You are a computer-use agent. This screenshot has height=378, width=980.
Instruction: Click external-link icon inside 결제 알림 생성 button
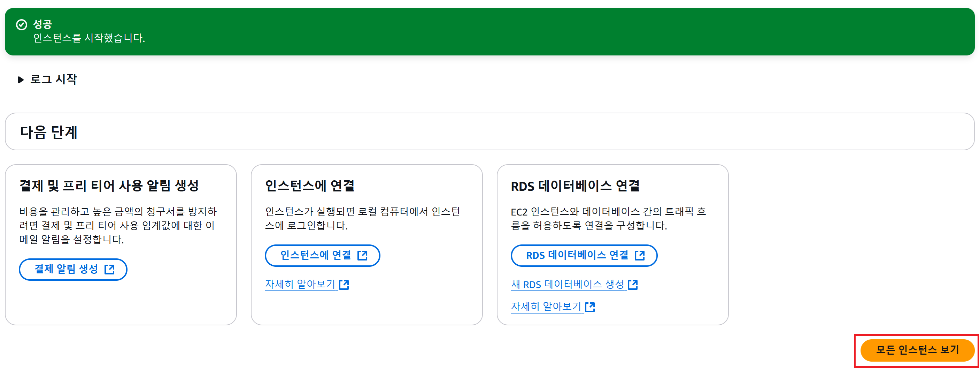[x=109, y=270]
